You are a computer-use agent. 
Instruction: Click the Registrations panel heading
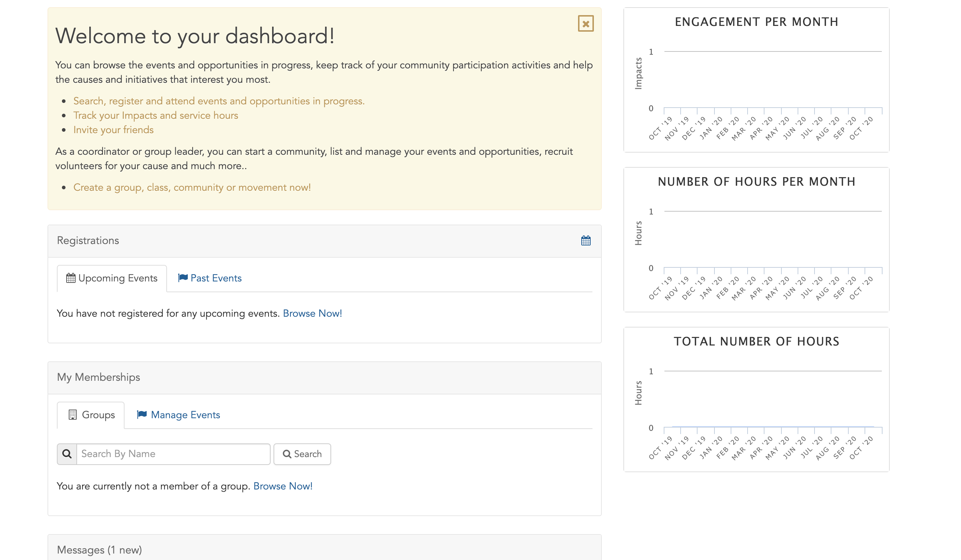pos(88,240)
